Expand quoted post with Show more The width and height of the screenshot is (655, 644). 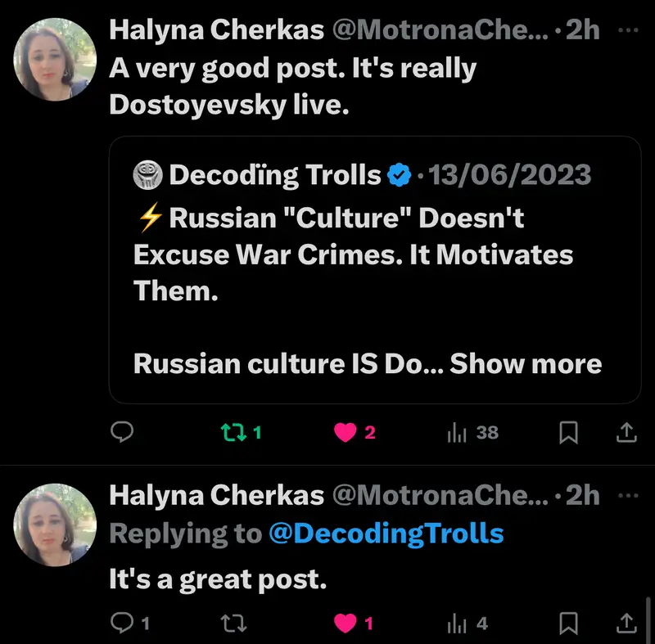pos(526,363)
